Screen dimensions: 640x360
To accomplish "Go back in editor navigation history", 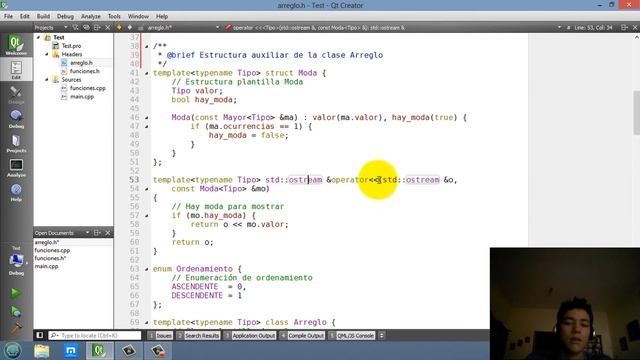I will (x=119, y=27).
